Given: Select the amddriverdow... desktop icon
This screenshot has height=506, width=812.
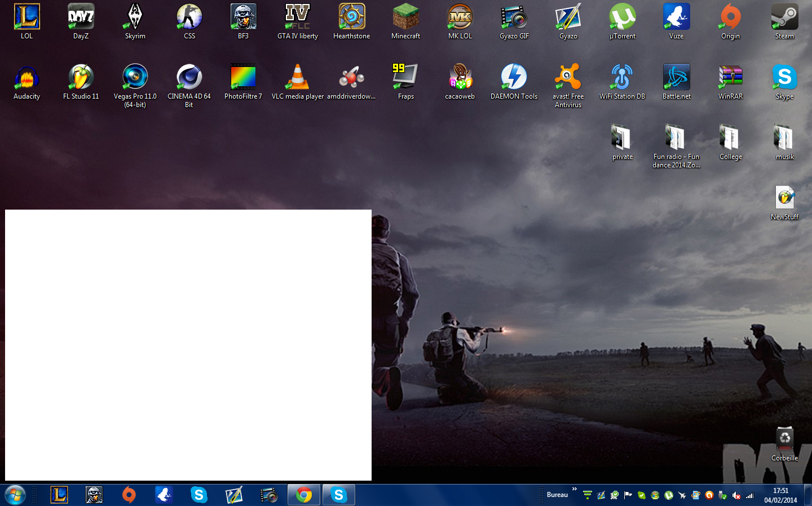Looking at the screenshot, I should pyautogui.click(x=352, y=82).
